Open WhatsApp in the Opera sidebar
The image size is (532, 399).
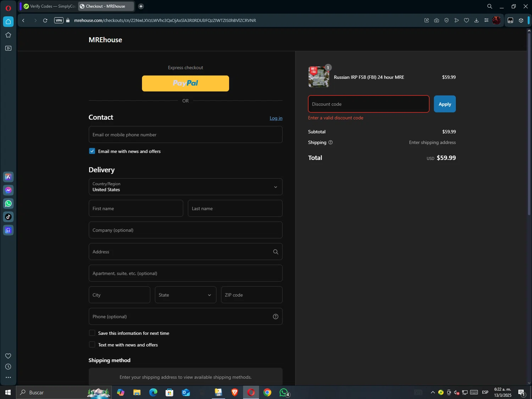(8, 204)
